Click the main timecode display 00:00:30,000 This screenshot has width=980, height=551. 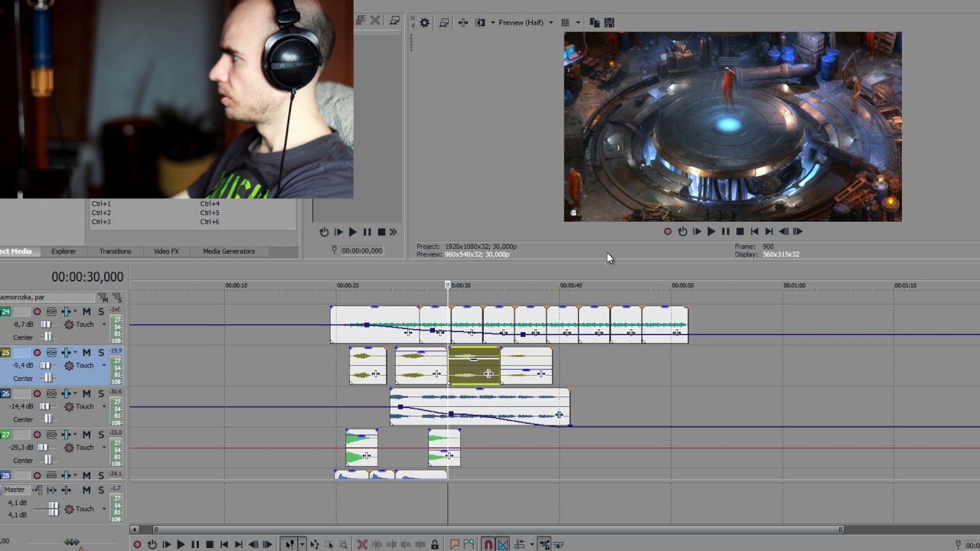point(87,277)
